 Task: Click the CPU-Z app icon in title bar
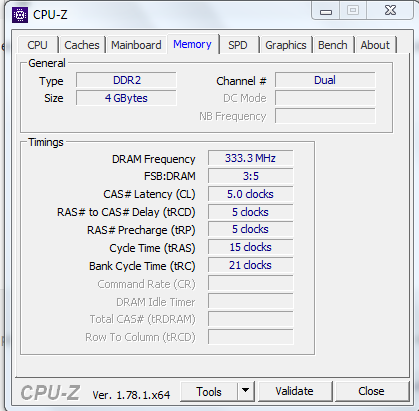click(x=20, y=15)
